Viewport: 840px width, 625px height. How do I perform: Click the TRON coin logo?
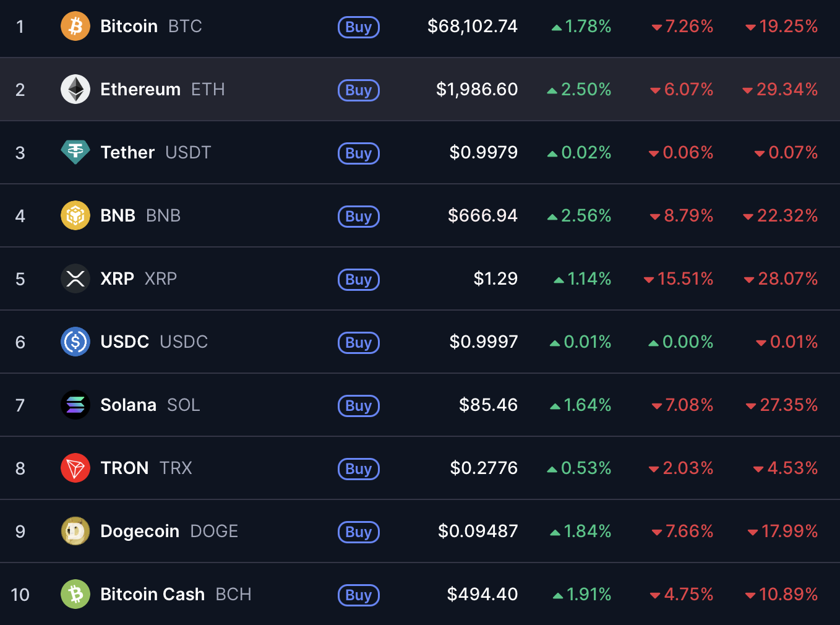coord(75,468)
